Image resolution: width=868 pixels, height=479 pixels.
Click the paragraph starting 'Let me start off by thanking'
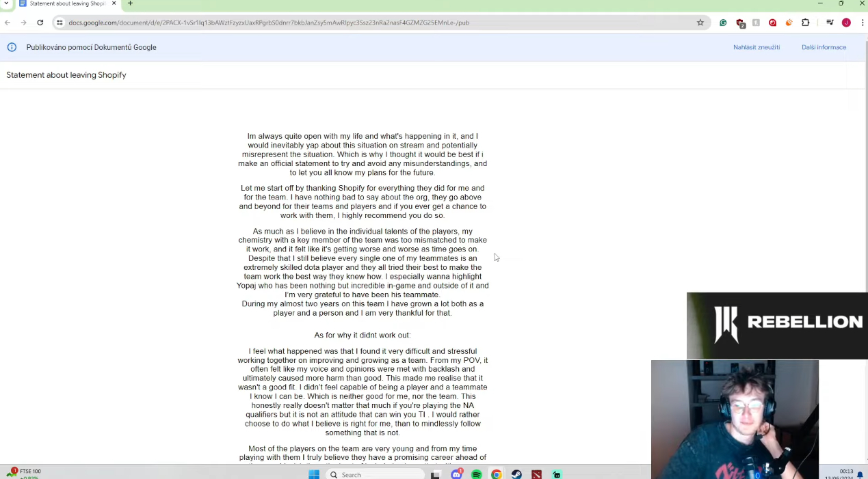(363, 202)
